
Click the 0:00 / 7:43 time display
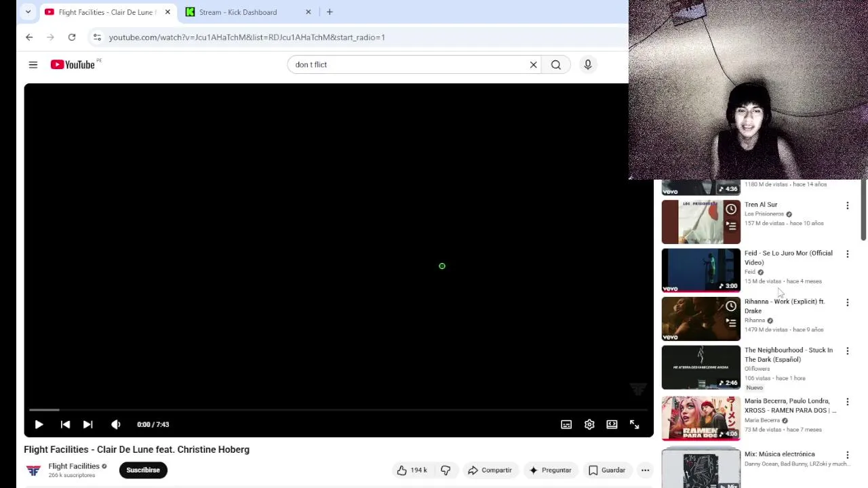pos(153,424)
